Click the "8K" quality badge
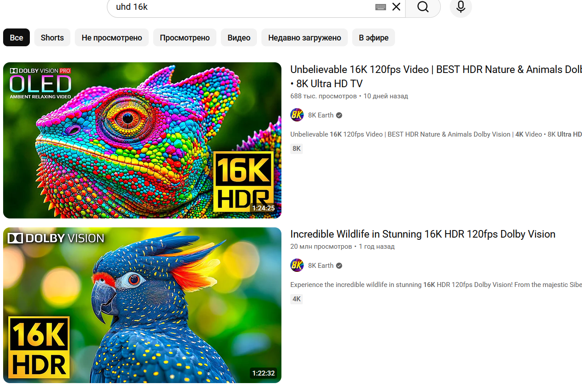Viewport: 582px width, 392px height. (297, 149)
